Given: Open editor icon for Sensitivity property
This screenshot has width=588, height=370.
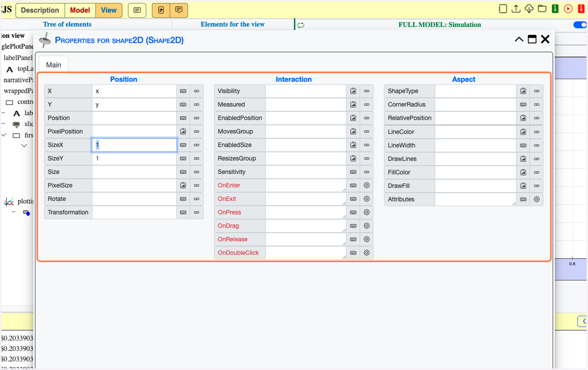Looking at the screenshot, I should tap(353, 172).
